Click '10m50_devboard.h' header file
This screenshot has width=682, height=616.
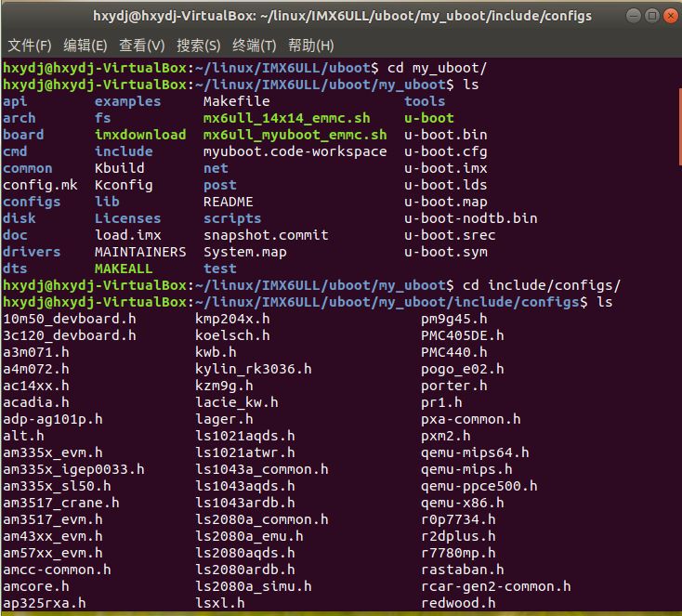click(x=70, y=319)
